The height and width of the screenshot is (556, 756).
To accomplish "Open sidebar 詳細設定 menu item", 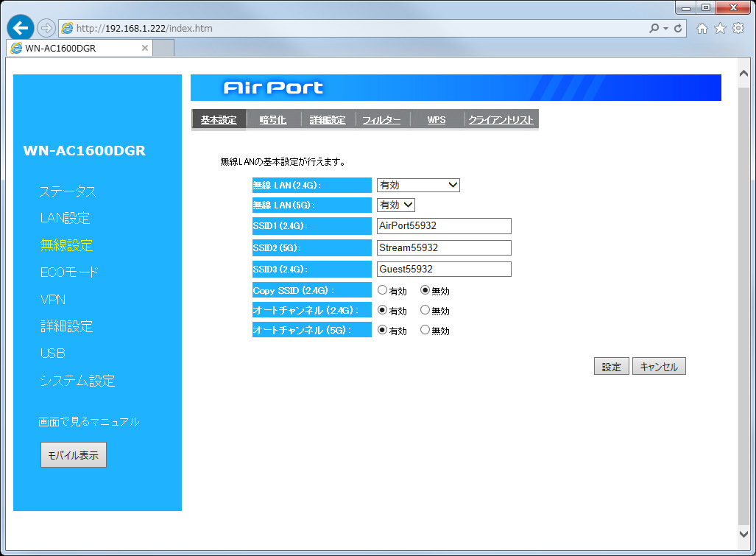I will (66, 326).
